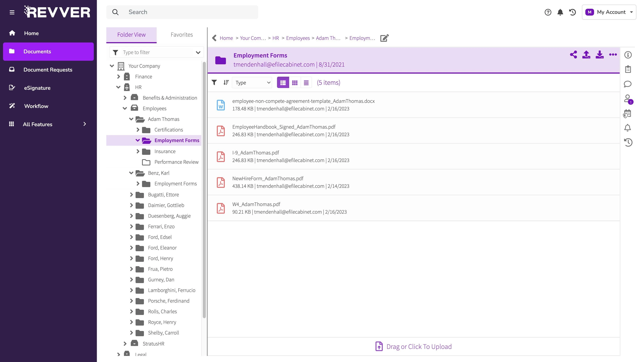Open the comments panel icon

[627, 84]
